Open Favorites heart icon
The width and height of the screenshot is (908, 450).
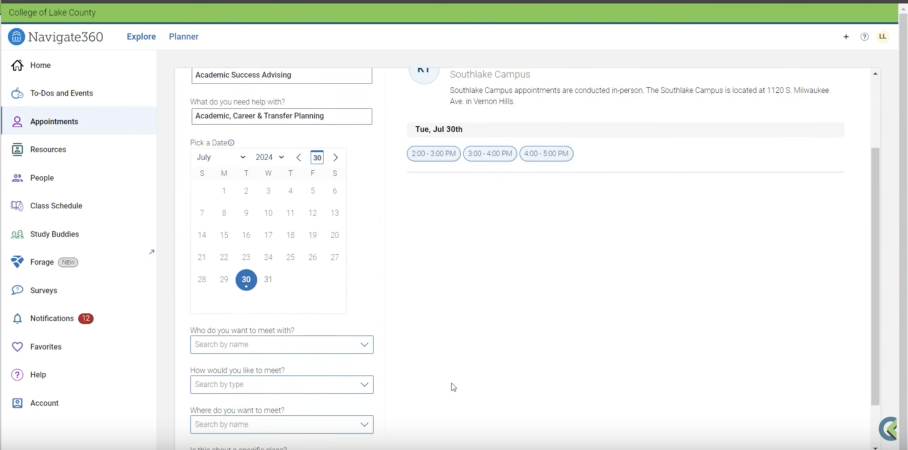17,347
